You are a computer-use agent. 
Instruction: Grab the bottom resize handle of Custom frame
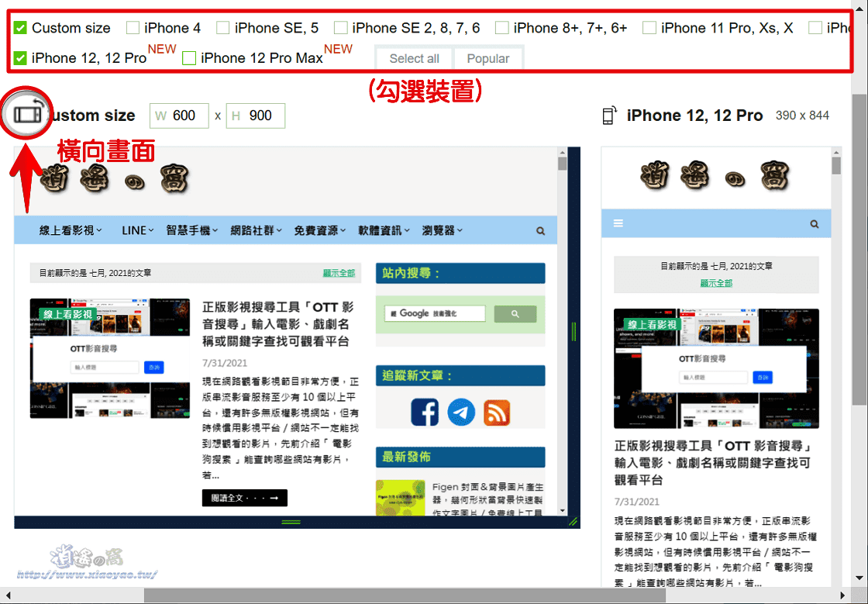coord(291,522)
